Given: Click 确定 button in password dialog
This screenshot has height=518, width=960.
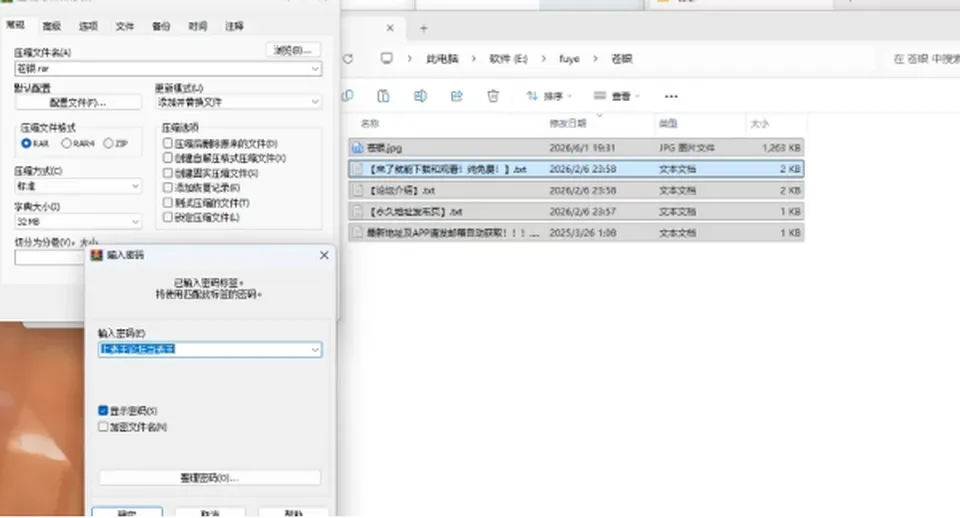Looking at the screenshot, I should click(x=127, y=512).
